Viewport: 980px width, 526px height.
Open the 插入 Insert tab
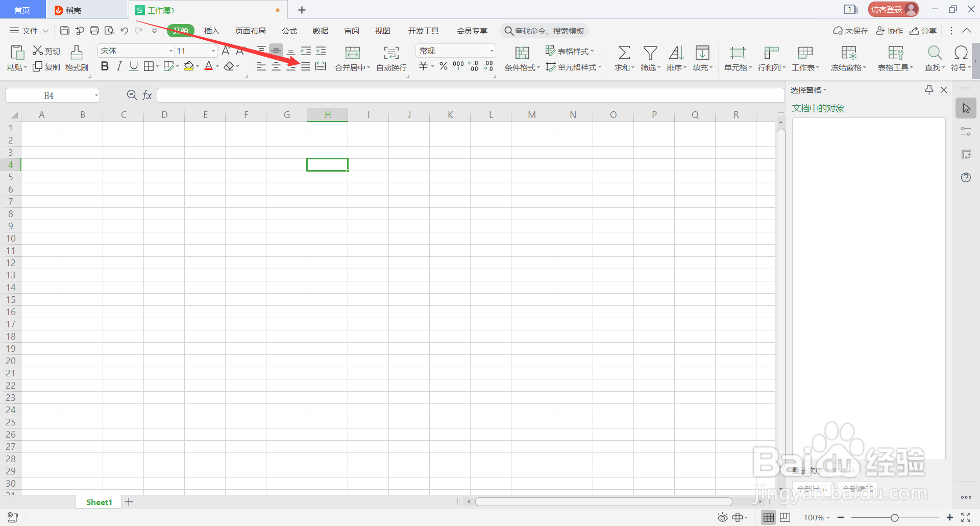click(x=211, y=31)
